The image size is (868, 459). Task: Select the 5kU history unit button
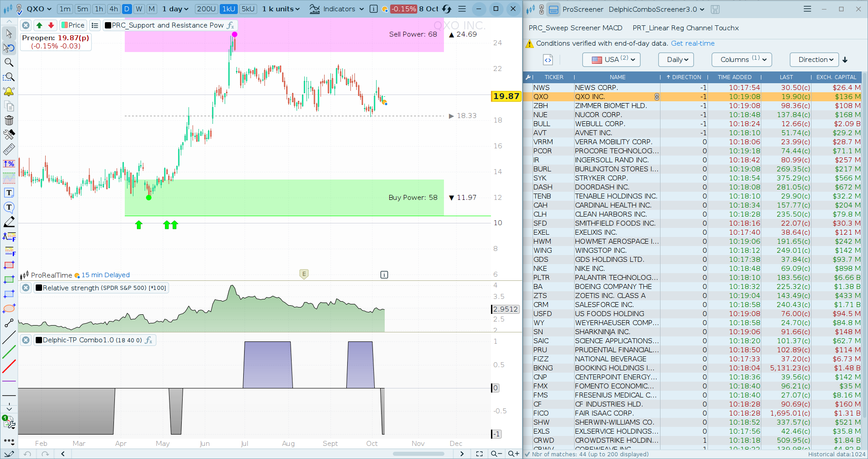pos(248,9)
